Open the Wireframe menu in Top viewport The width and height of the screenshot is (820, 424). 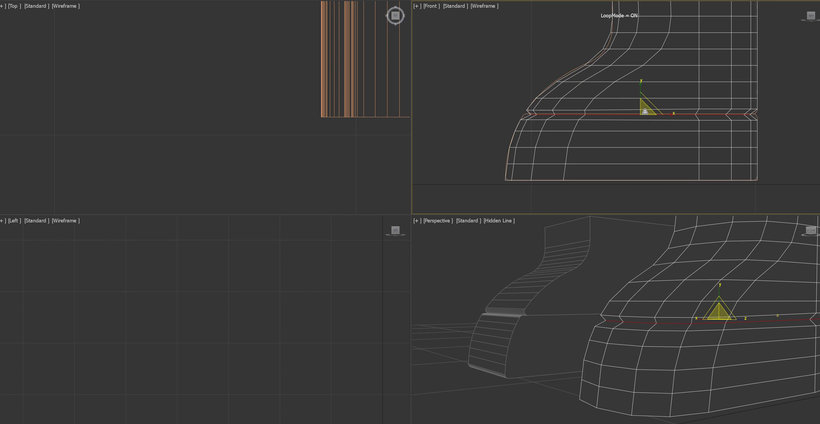[x=65, y=6]
